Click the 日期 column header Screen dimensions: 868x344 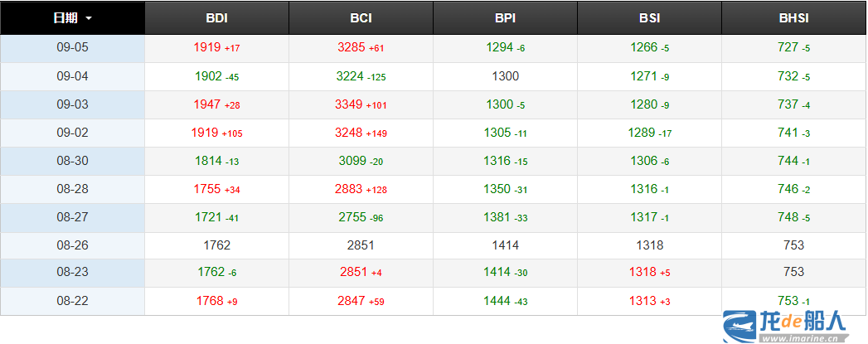coord(66,17)
